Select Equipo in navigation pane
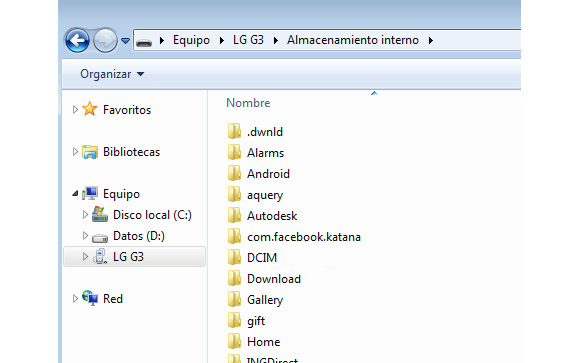The image size is (580, 363). tap(121, 194)
